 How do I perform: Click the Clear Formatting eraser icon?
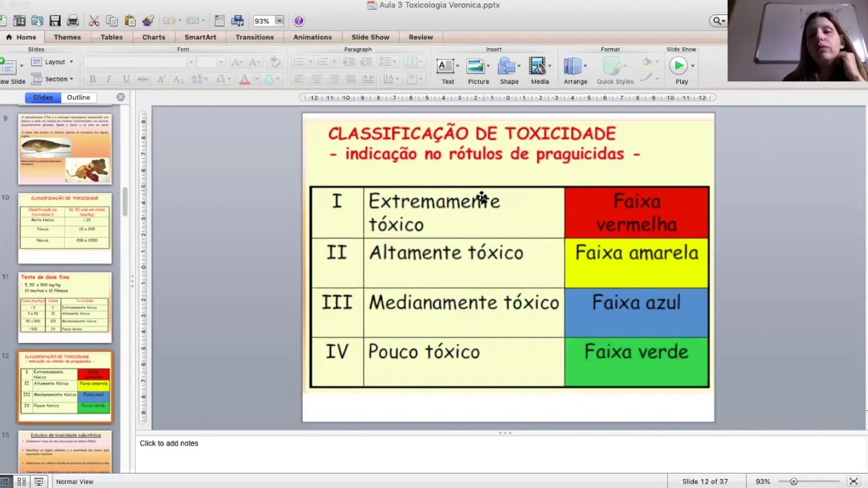[x=275, y=62]
